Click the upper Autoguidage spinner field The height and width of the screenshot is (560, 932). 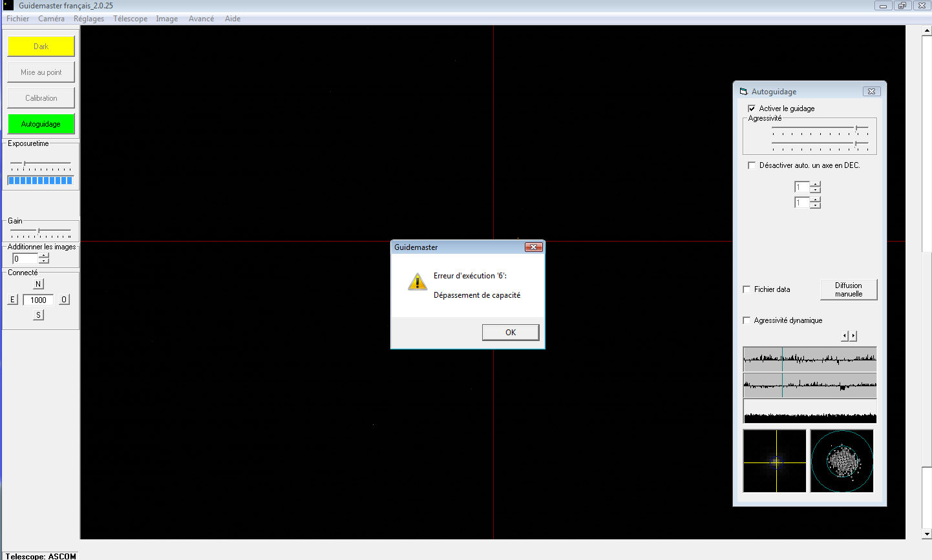(x=802, y=187)
